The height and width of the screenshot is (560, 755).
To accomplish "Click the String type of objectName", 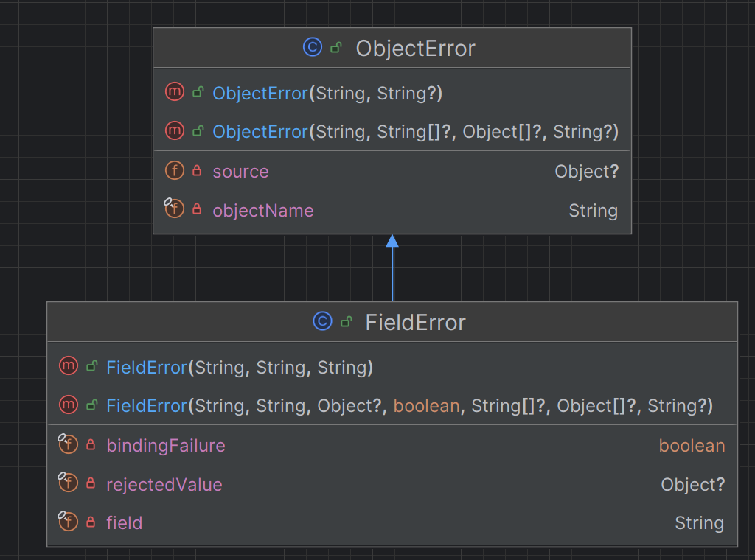I will (593, 211).
